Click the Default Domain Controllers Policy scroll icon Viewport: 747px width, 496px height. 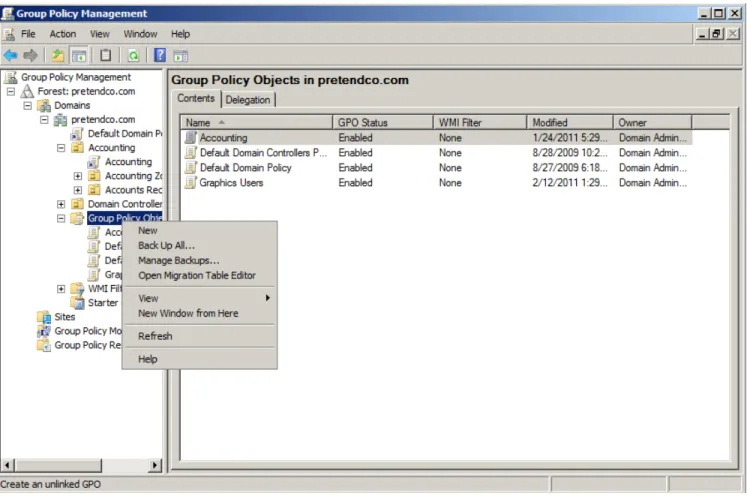tap(191, 152)
